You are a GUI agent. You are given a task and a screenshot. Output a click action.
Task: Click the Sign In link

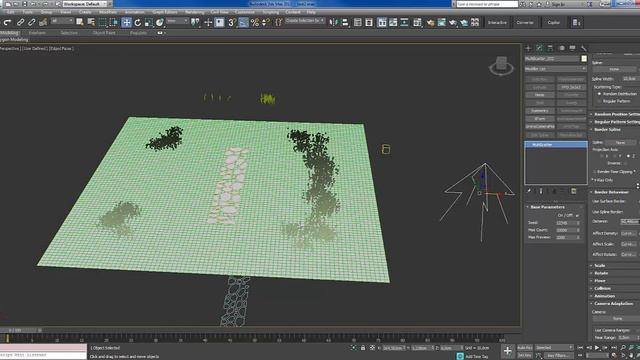click(x=558, y=4)
